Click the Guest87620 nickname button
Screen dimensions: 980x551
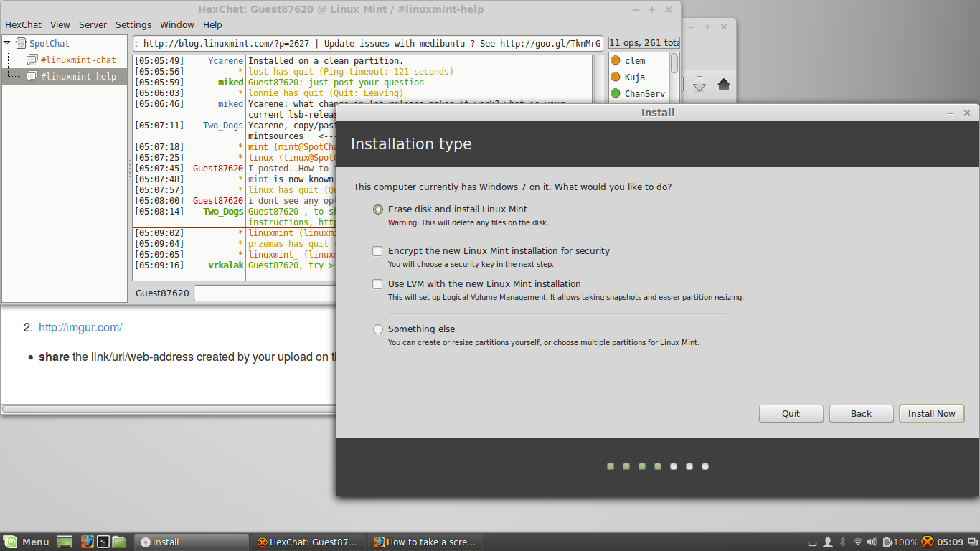162,293
